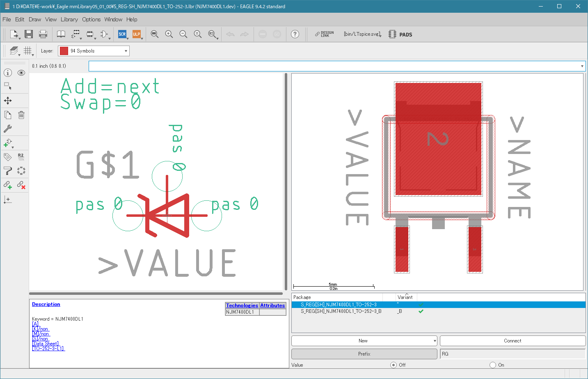This screenshot has width=588, height=379.
Task: Run a user language program ULP icon
Action: click(x=137, y=34)
